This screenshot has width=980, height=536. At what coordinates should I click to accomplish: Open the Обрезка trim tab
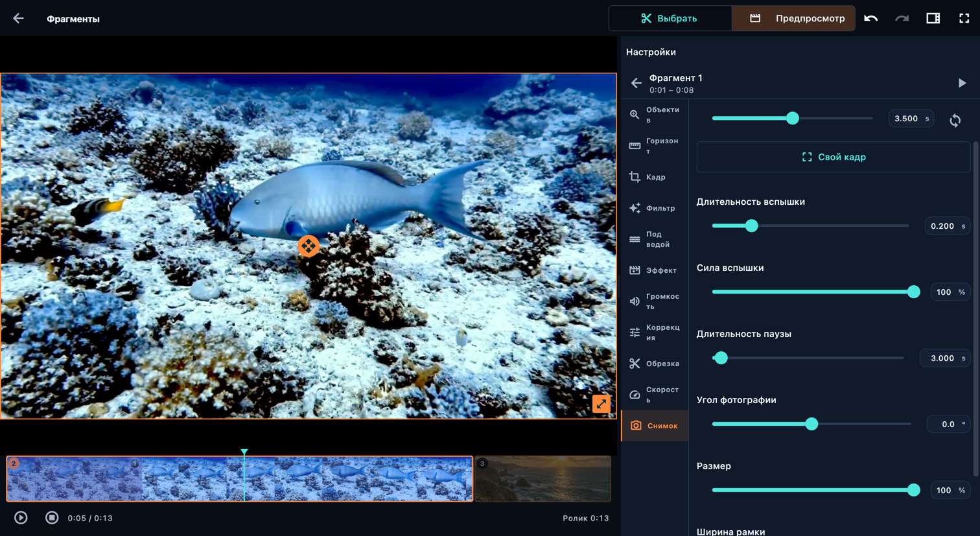[655, 364]
